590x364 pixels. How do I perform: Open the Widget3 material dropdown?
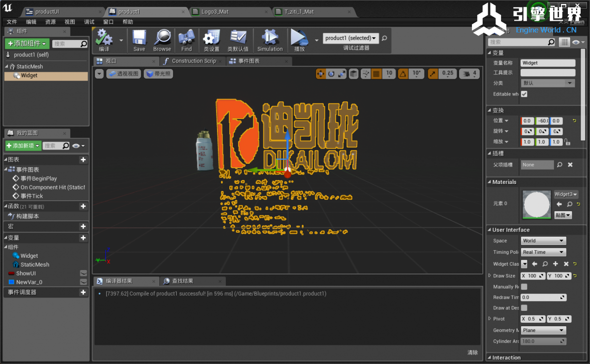(x=565, y=194)
